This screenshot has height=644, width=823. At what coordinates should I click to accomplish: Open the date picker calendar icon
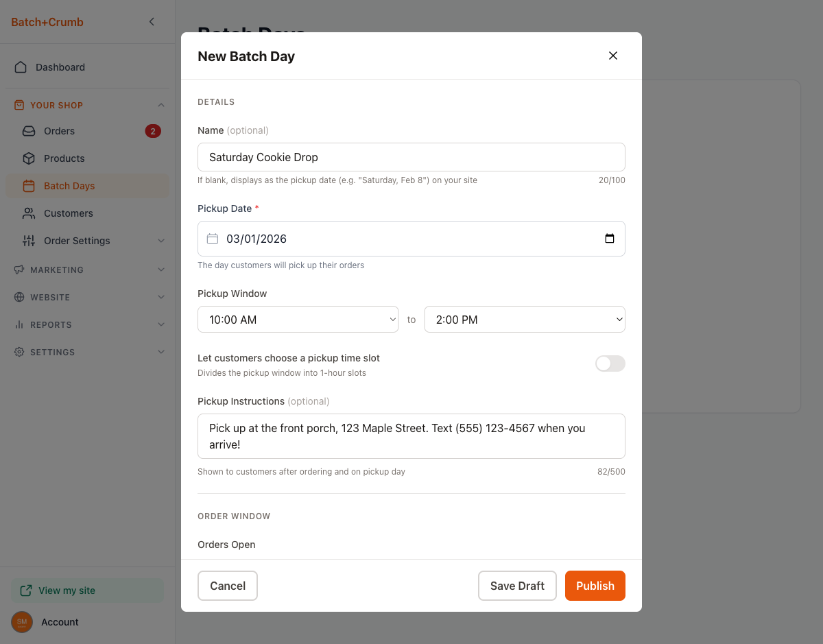tap(609, 239)
